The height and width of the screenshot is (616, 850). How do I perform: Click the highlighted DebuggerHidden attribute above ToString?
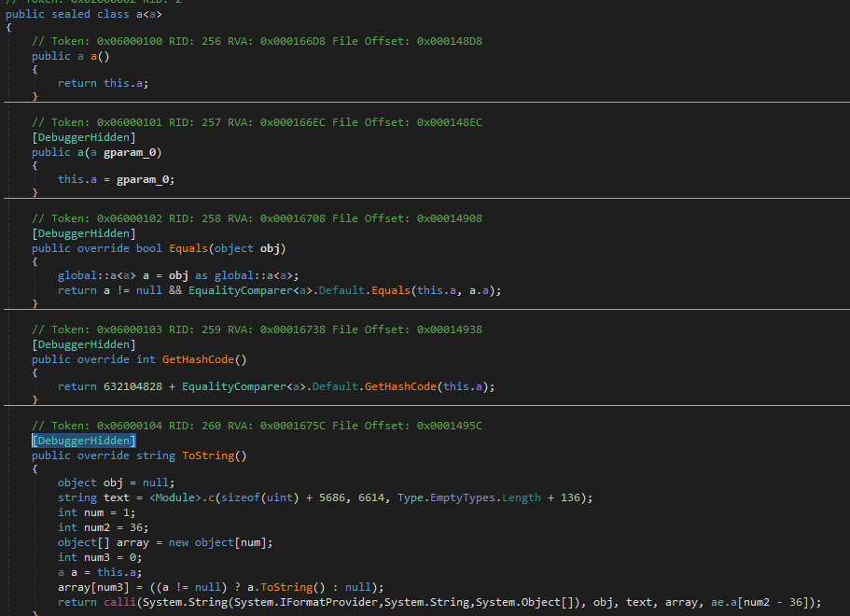tap(83, 441)
